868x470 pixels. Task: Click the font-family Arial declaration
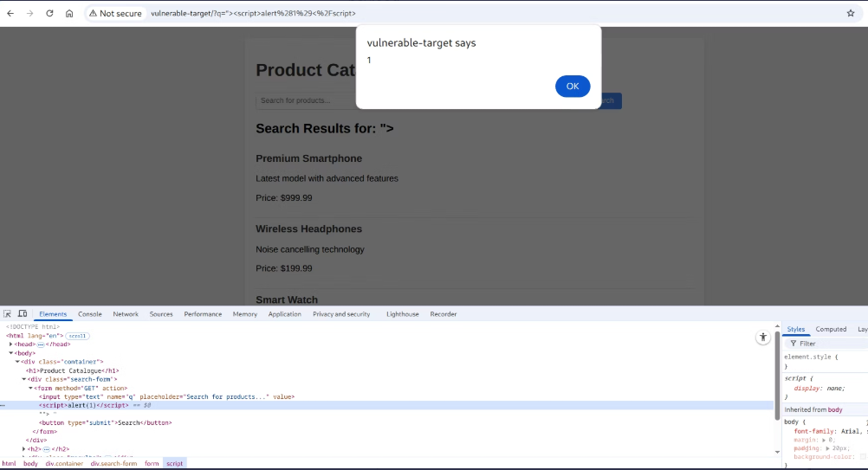coord(829,431)
